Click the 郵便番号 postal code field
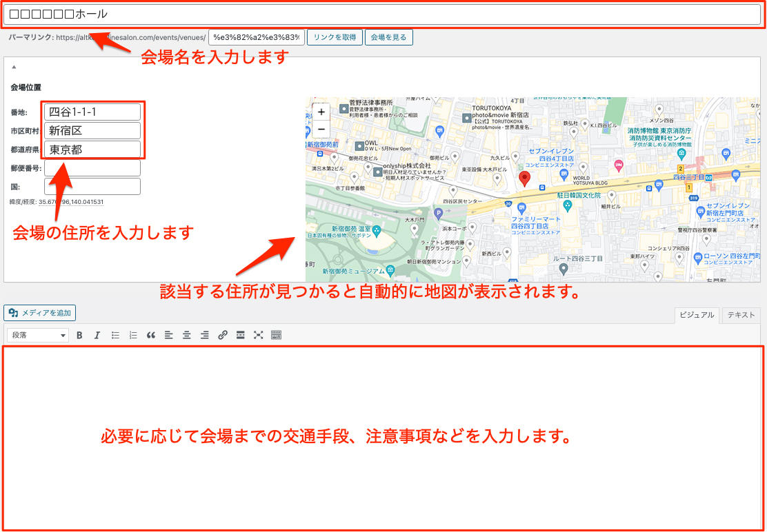The image size is (767, 532). pos(92,168)
